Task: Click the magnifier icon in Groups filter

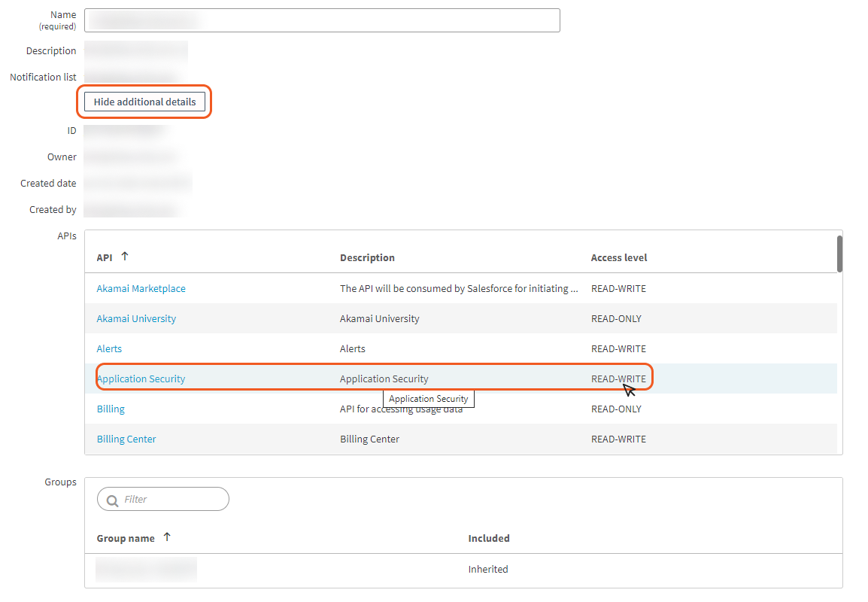Action: 112,500
